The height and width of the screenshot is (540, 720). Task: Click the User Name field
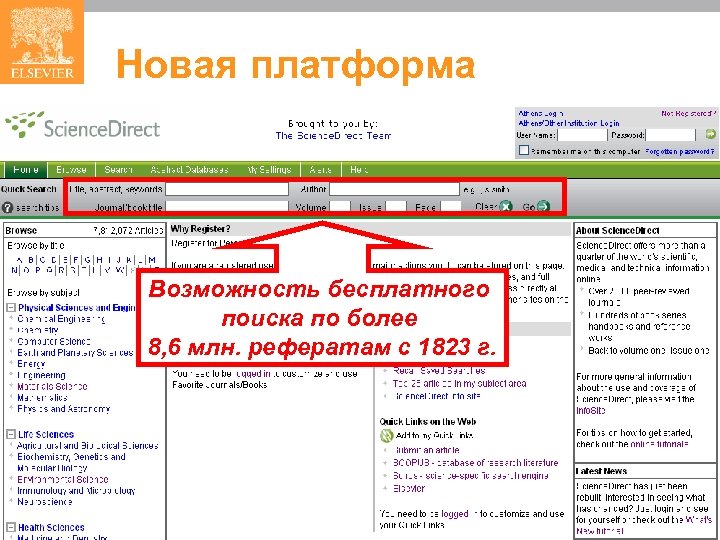point(582,135)
